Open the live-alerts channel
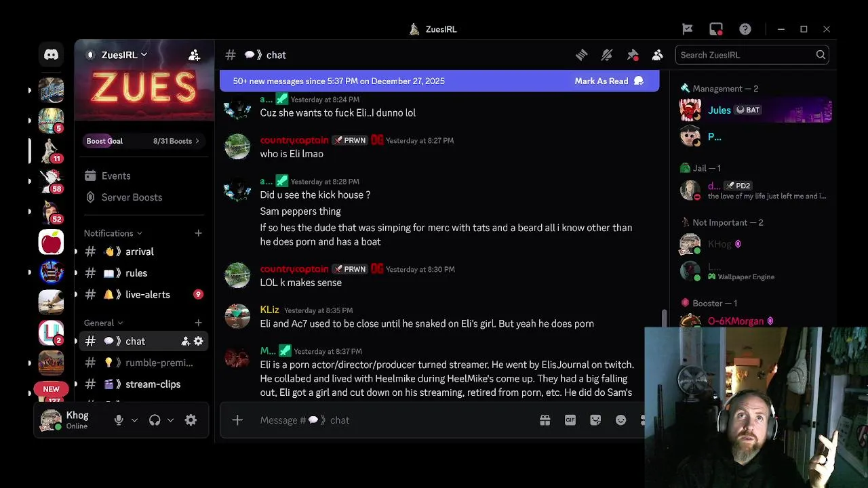The image size is (868, 488). click(x=144, y=294)
